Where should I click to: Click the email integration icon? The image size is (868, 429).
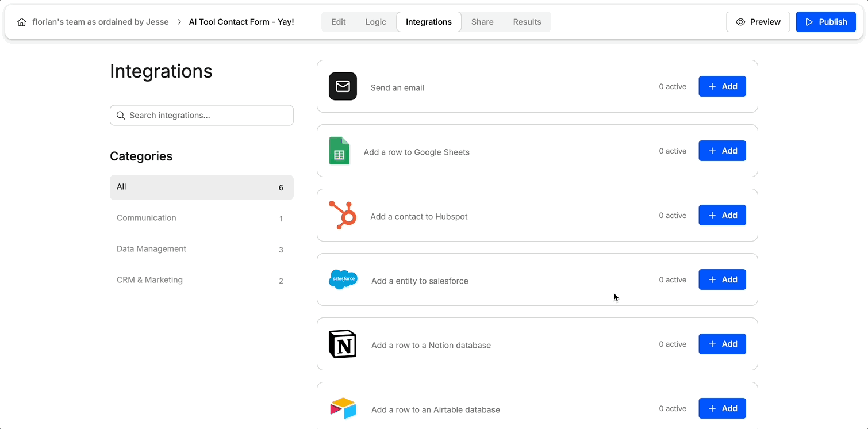coord(343,86)
